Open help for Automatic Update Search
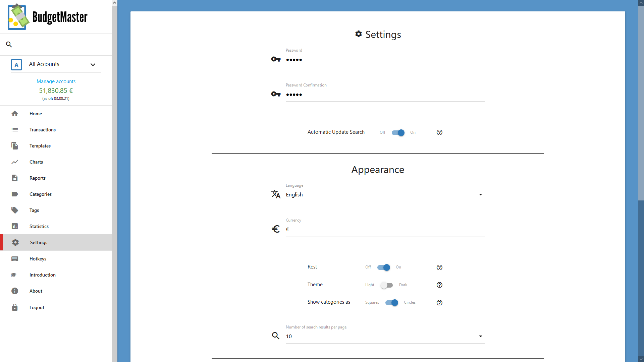This screenshot has width=644, height=362. click(439, 132)
